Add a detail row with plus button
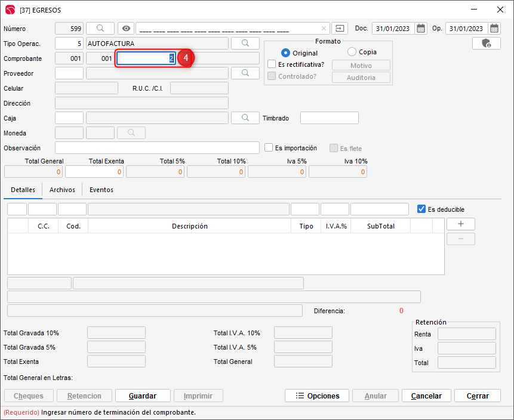514x420 pixels. click(461, 224)
